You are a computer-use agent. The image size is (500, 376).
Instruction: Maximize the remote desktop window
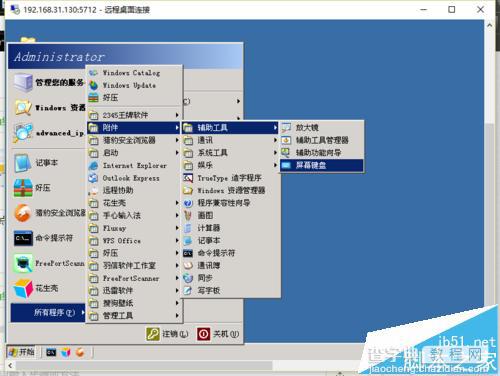451,10
